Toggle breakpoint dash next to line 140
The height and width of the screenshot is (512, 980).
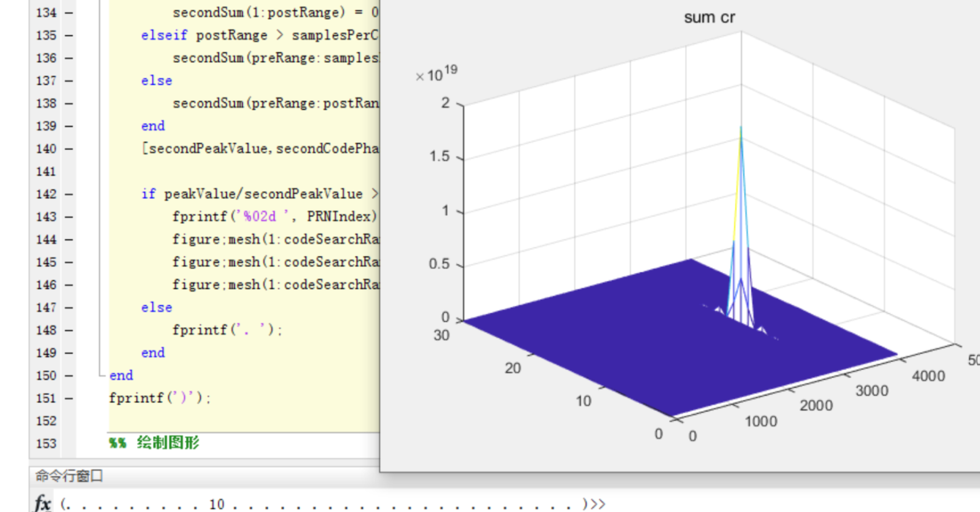(x=69, y=148)
